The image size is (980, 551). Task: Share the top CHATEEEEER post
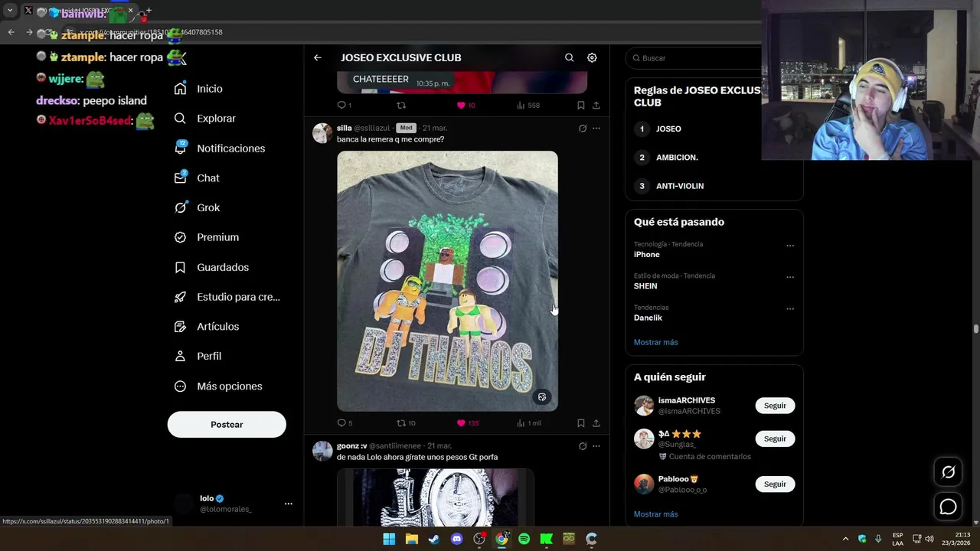coord(596,106)
